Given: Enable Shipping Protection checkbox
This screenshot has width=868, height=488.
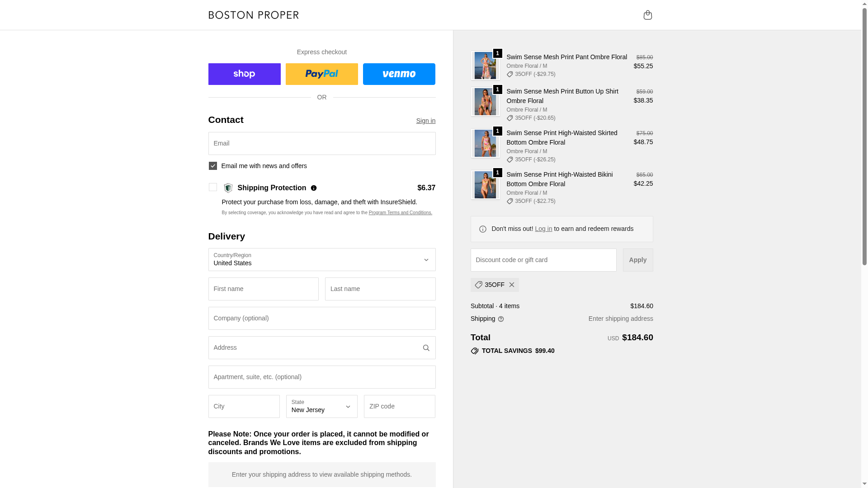Looking at the screenshot, I should tap(213, 187).
